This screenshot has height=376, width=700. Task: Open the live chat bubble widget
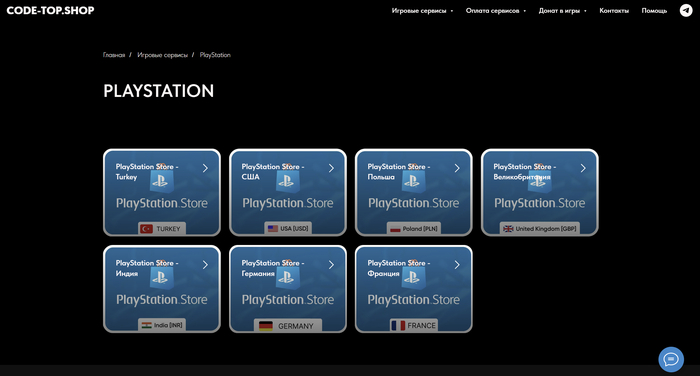tap(671, 359)
